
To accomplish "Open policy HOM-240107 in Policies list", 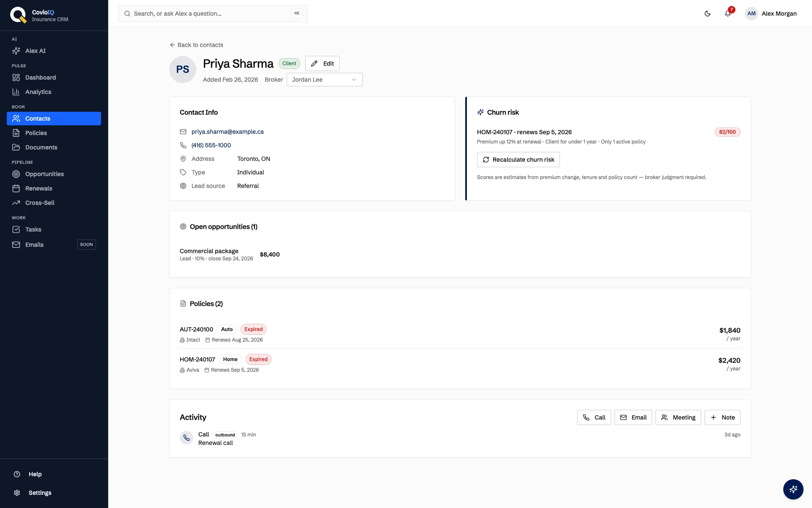I will 197,359.
